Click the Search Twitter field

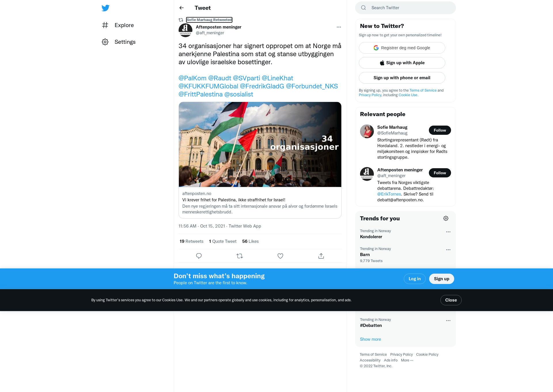[405, 8]
